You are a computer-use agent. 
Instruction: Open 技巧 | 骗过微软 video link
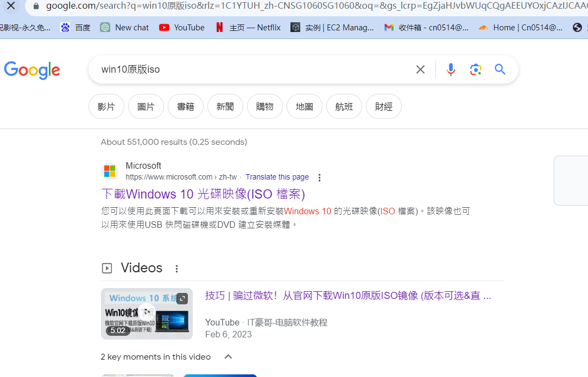[348, 296]
